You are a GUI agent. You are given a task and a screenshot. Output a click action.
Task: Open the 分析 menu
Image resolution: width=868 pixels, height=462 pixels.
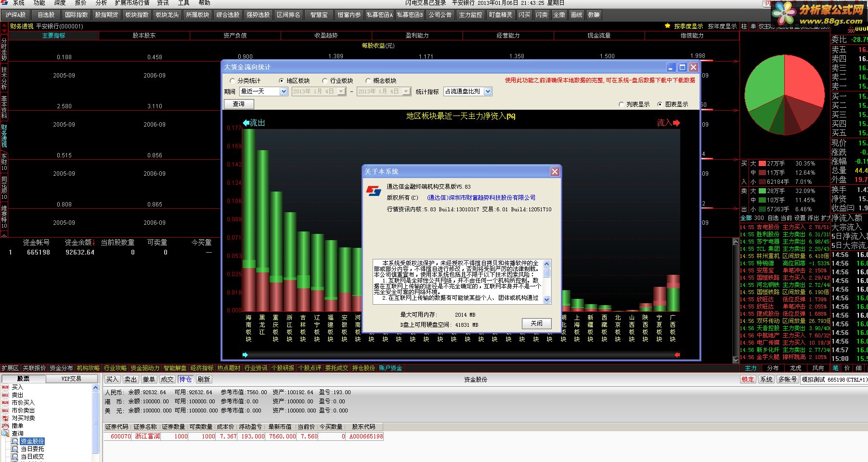[x=101, y=3]
